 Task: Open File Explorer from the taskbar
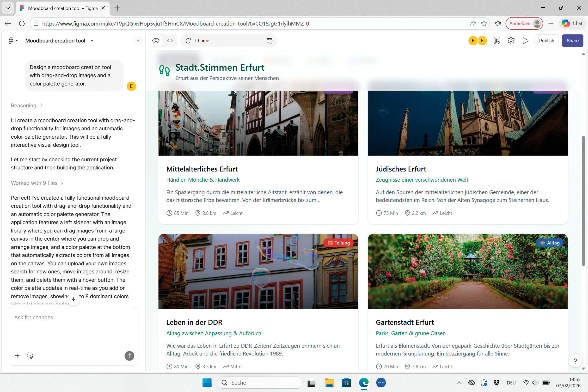coord(329,383)
